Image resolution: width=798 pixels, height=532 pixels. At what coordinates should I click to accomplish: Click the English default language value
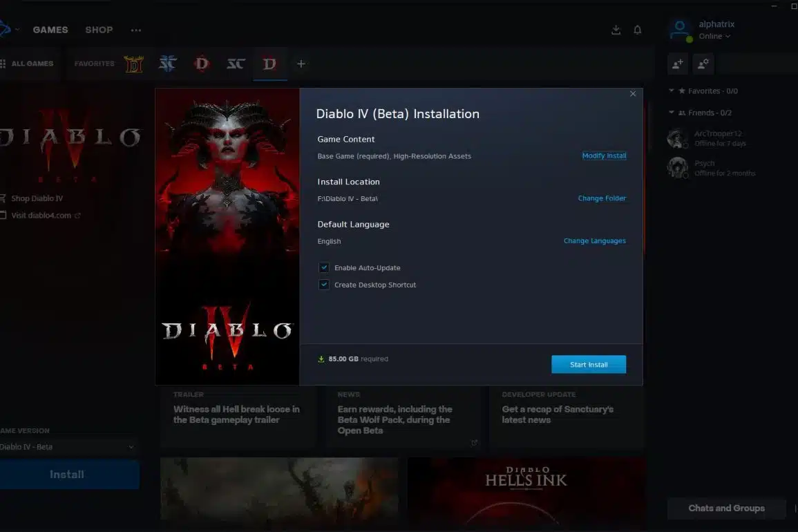[x=330, y=241]
